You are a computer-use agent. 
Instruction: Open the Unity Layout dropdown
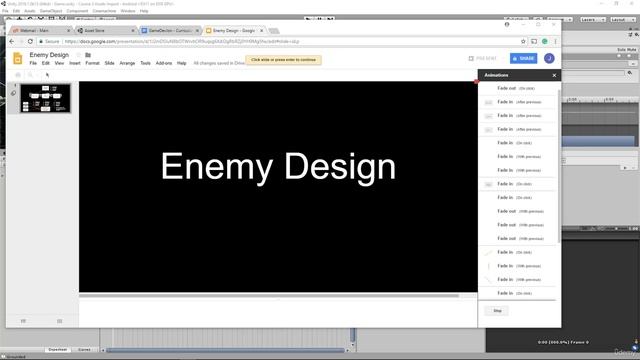pyautogui.click(x=623, y=20)
